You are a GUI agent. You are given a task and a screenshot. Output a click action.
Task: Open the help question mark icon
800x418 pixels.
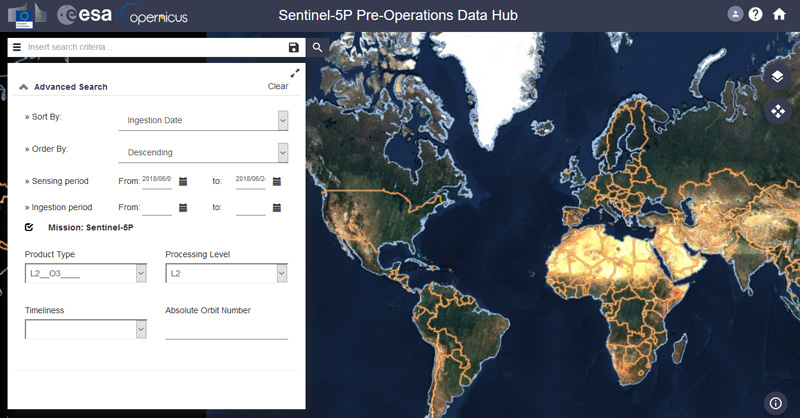[756, 14]
